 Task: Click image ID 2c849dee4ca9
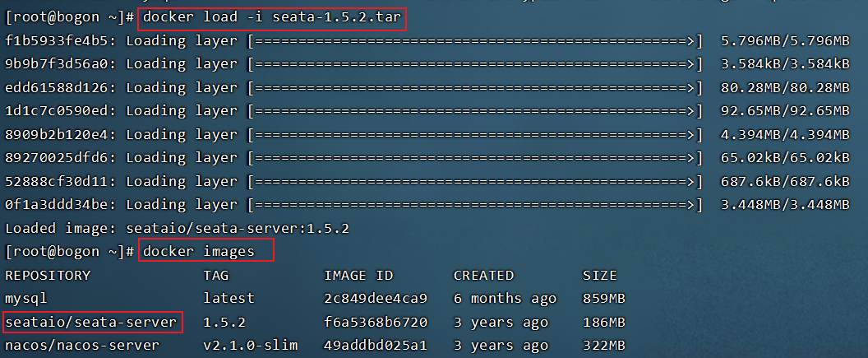tap(376, 299)
